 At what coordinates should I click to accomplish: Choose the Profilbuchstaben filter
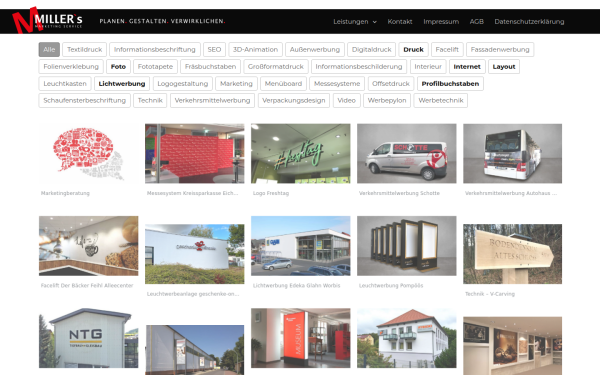coord(450,83)
